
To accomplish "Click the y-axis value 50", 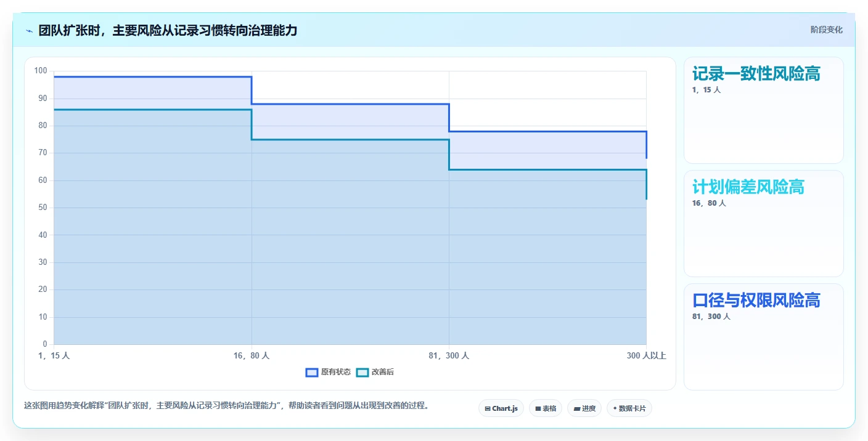I will coord(43,208).
